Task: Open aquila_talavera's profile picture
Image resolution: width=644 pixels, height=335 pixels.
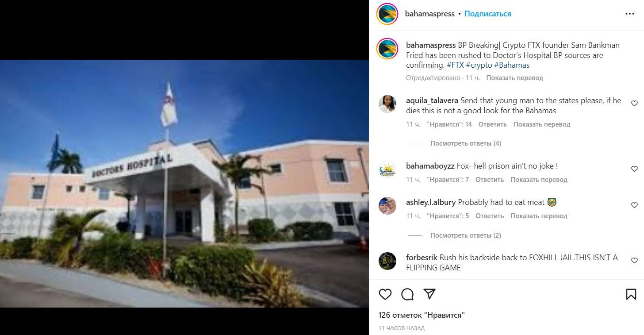Action: [x=387, y=104]
